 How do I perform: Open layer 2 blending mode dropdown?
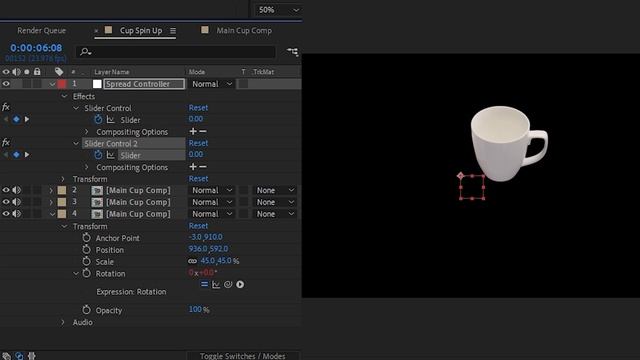(x=212, y=191)
